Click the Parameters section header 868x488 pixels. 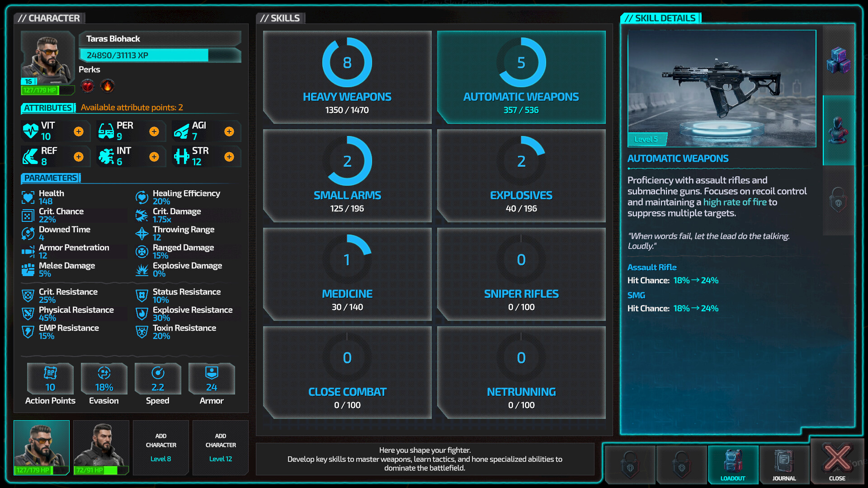coord(51,178)
